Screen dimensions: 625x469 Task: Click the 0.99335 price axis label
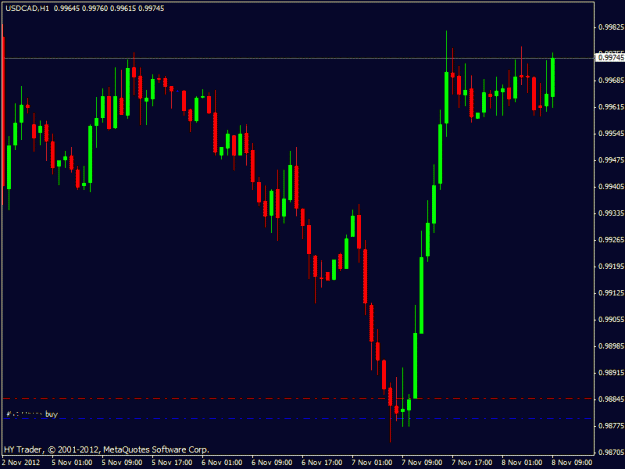click(611, 214)
